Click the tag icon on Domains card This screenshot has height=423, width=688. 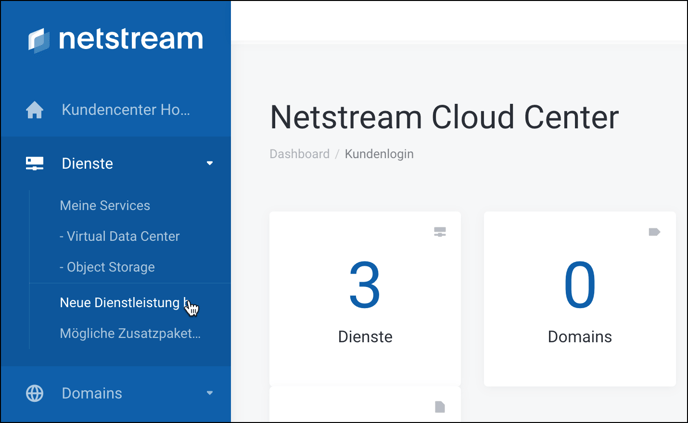pos(654,232)
